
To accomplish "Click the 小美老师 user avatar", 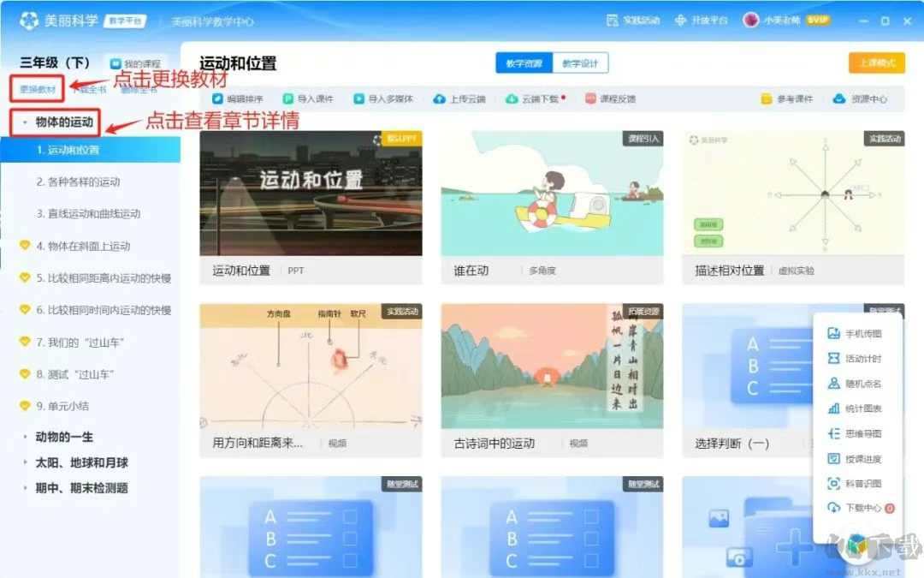I will 751,20.
